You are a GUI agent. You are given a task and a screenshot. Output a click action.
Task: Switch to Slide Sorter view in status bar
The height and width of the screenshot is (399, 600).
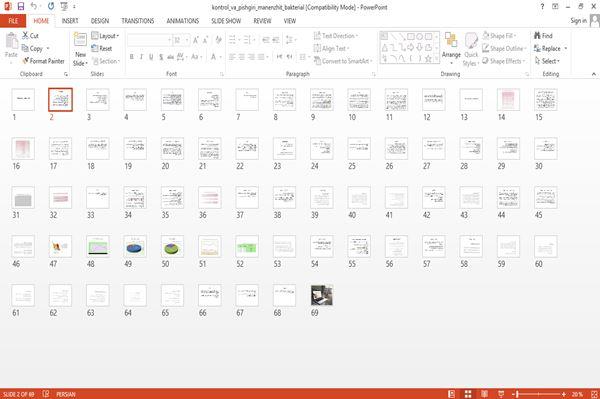click(x=468, y=394)
